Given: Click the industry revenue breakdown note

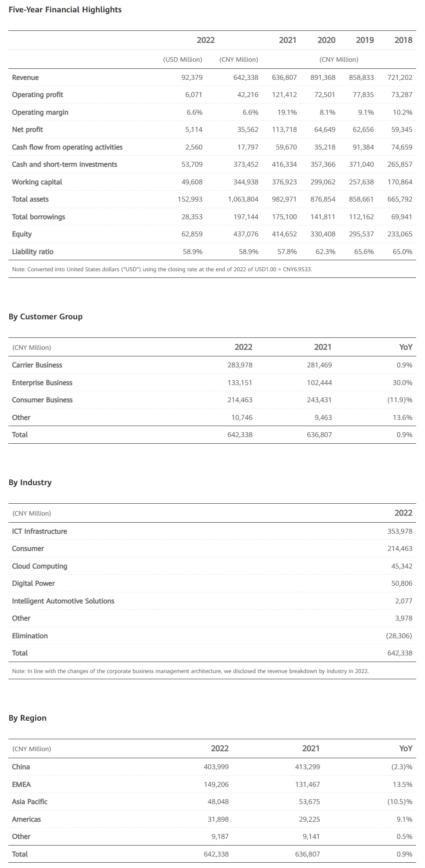Looking at the screenshot, I should [190, 671].
